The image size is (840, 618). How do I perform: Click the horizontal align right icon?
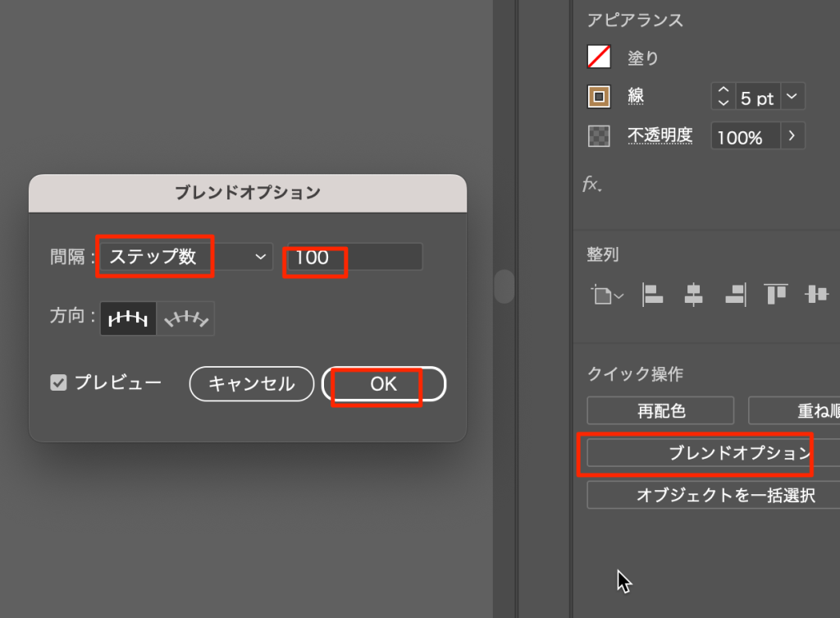735,294
